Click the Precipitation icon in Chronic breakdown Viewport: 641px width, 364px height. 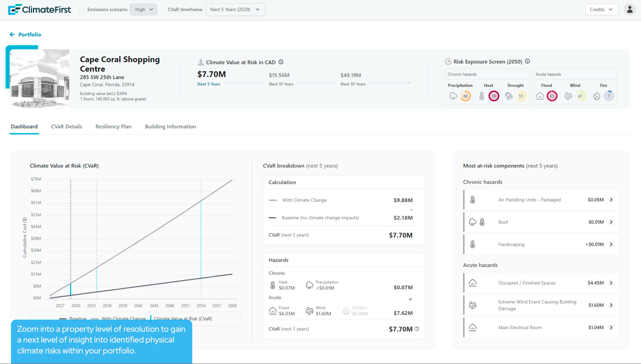click(x=309, y=285)
